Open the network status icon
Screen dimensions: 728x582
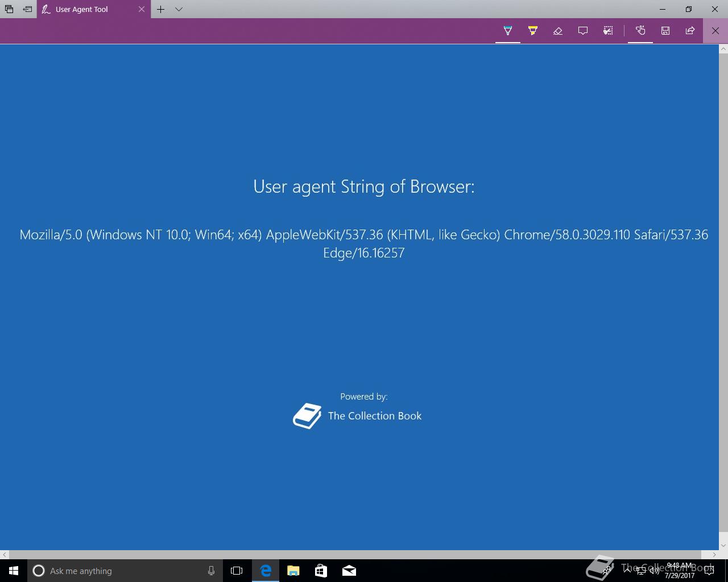pyautogui.click(x=640, y=571)
